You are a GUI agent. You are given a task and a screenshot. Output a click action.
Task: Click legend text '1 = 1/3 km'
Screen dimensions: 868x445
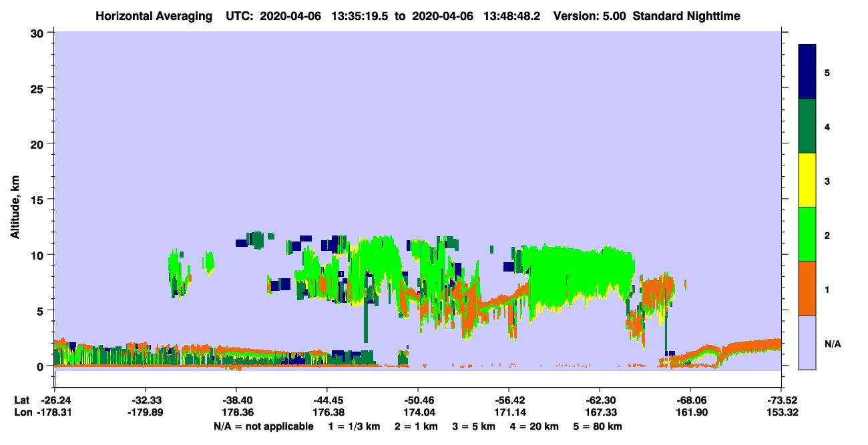coord(354,426)
